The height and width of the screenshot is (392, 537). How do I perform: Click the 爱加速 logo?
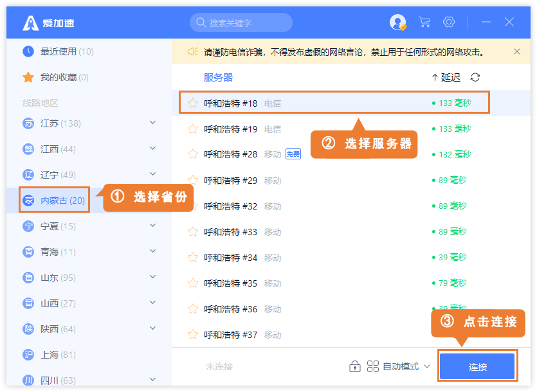click(x=48, y=23)
